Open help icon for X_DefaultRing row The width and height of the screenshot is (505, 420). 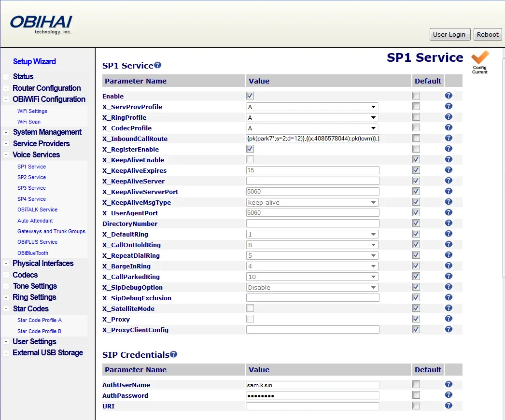click(449, 234)
